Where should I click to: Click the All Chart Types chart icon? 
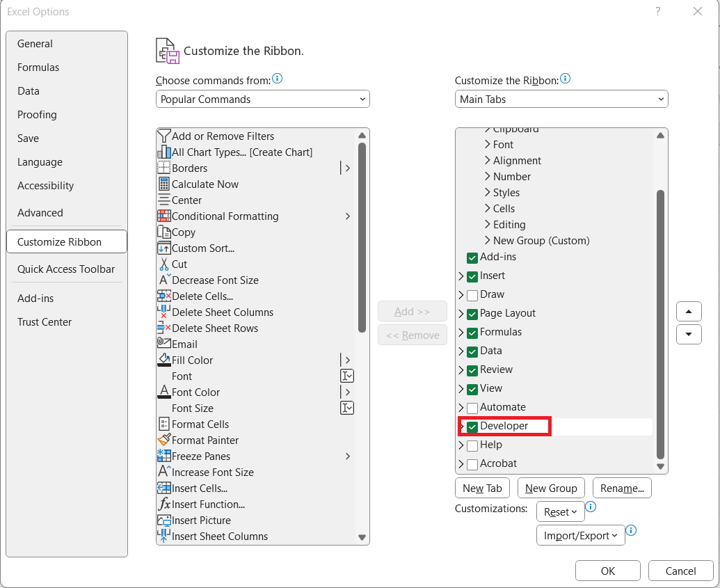click(164, 152)
